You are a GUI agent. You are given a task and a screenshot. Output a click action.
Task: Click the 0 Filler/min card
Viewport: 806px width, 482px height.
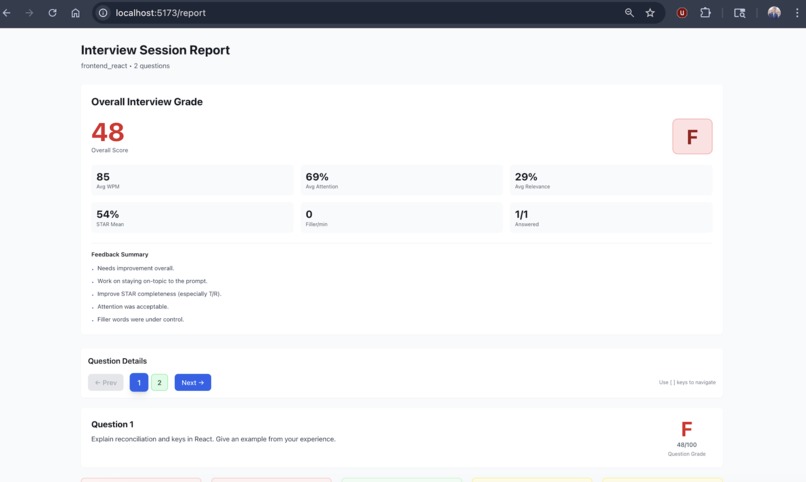[x=401, y=217]
